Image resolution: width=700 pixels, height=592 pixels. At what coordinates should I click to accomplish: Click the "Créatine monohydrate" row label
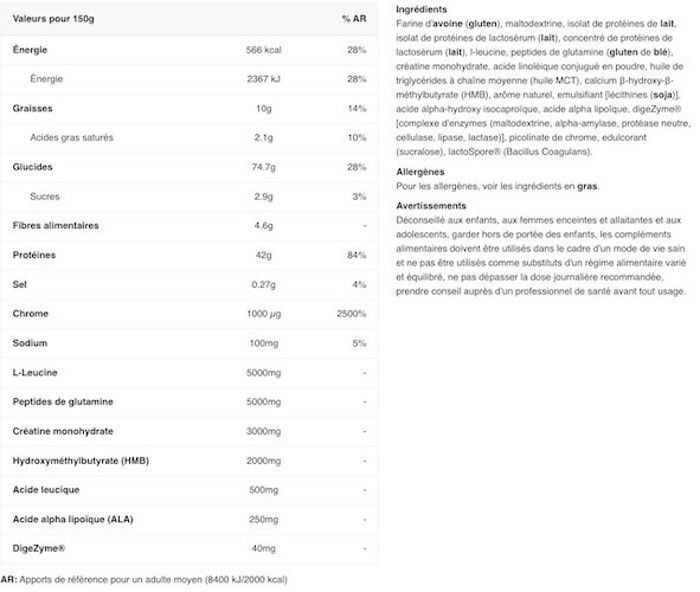point(62,431)
